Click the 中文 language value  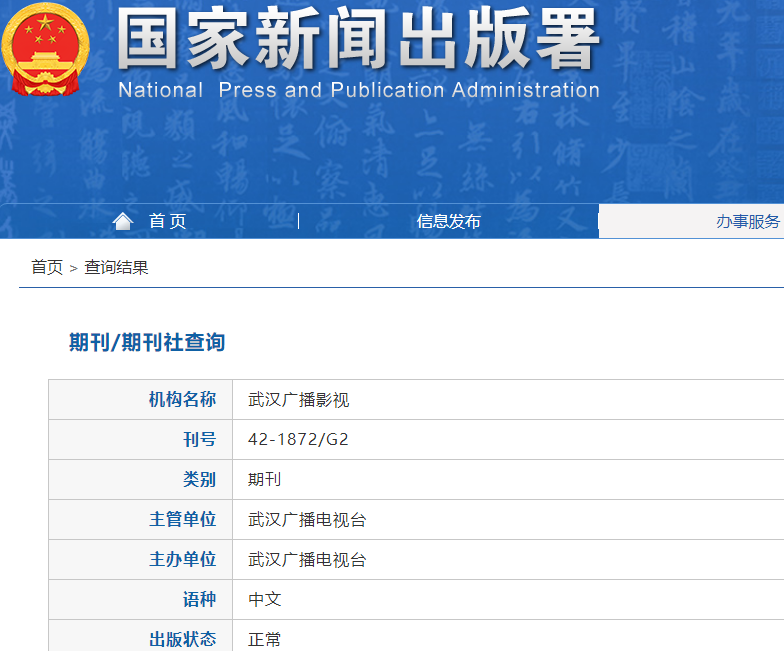pyautogui.click(x=265, y=599)
